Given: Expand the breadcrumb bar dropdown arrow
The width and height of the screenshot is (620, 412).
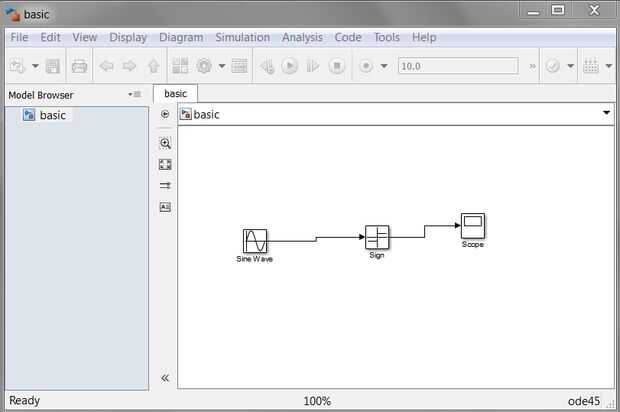Looking at the screenshot, I should (x=606, y=113).
